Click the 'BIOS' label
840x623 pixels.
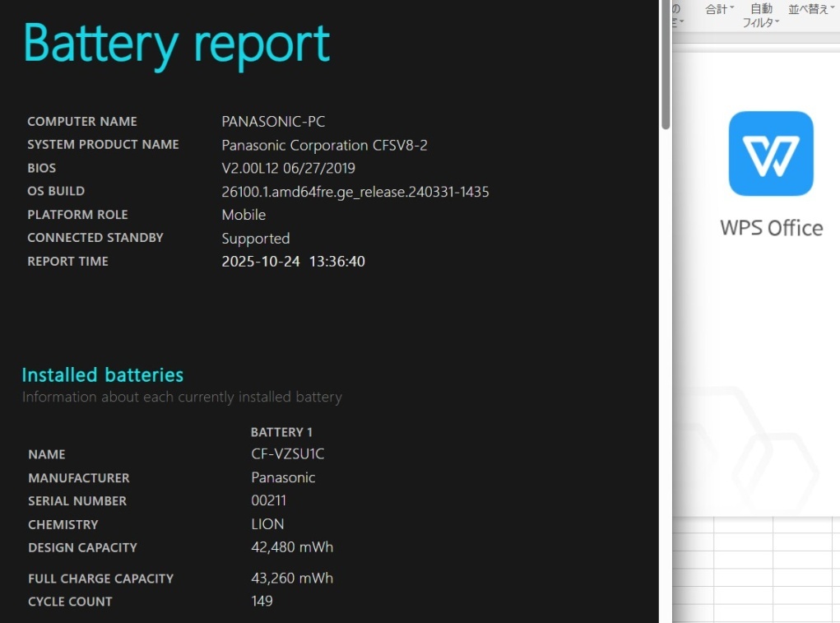click(42, 168)
